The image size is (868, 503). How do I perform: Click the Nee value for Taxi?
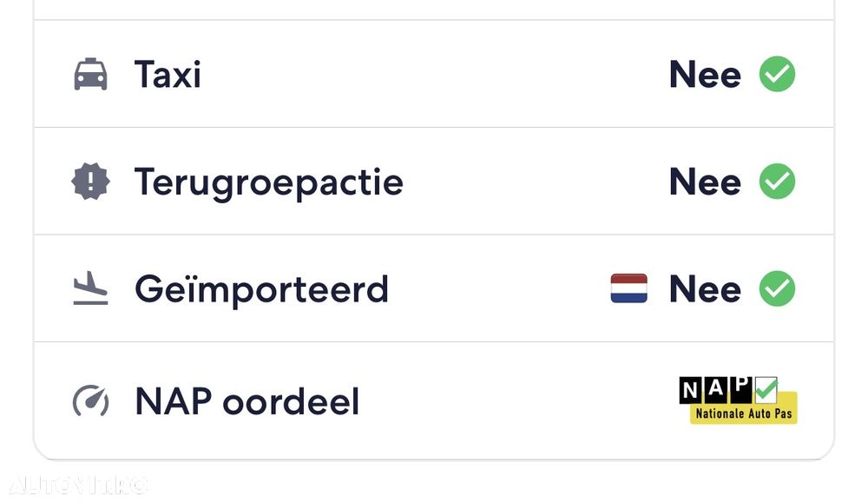click(705, 76)
